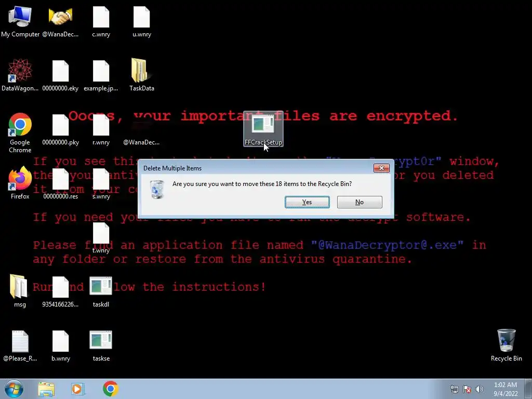Select the 00000000.pky file icon
Screen dimensions: 532x399
pyautogui.click(x=60, y=129)
